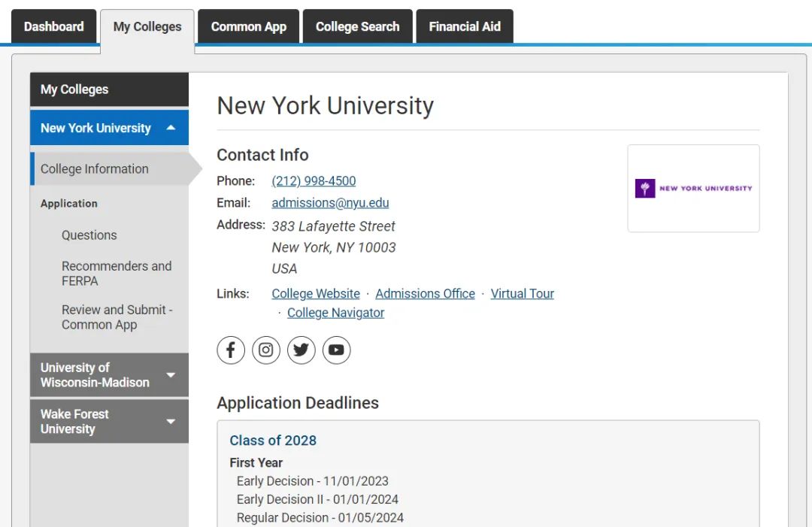Switch to the Dashboard tab

click(53, 27)
